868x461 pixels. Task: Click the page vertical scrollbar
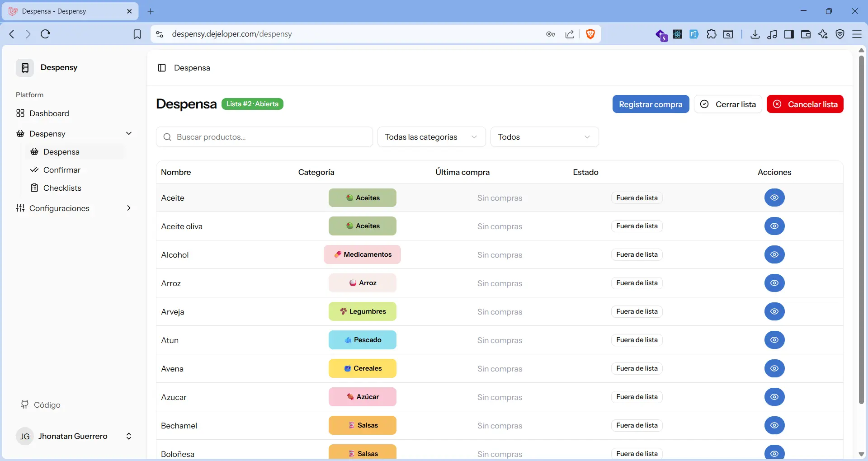[861, 230]
